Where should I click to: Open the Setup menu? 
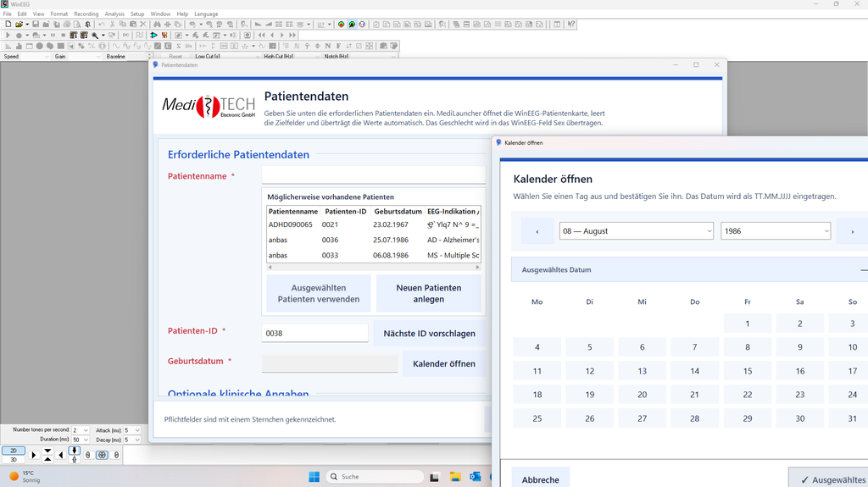point(137,14)
